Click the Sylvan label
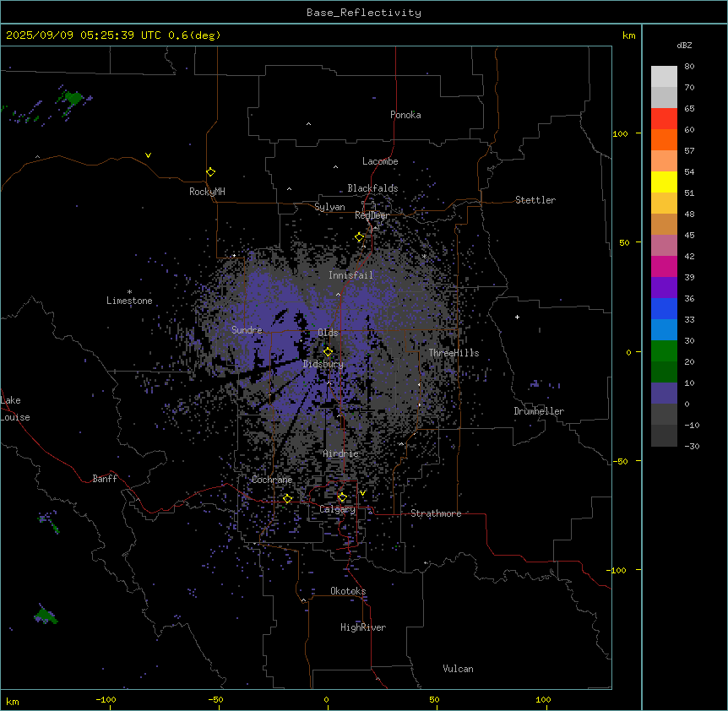728x711 pixels. (x=329, y=207)
